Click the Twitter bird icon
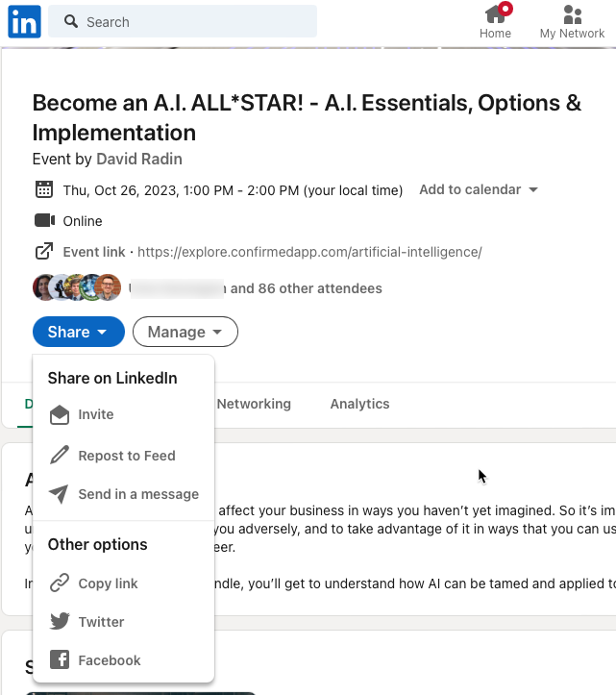 [60, 622]
